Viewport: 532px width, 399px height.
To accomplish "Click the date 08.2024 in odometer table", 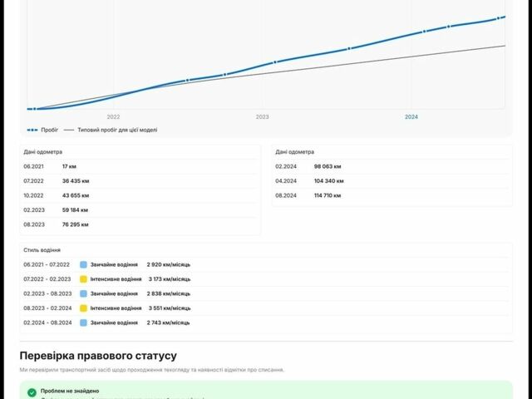I will pyautogui.click(x=286, y=196).
